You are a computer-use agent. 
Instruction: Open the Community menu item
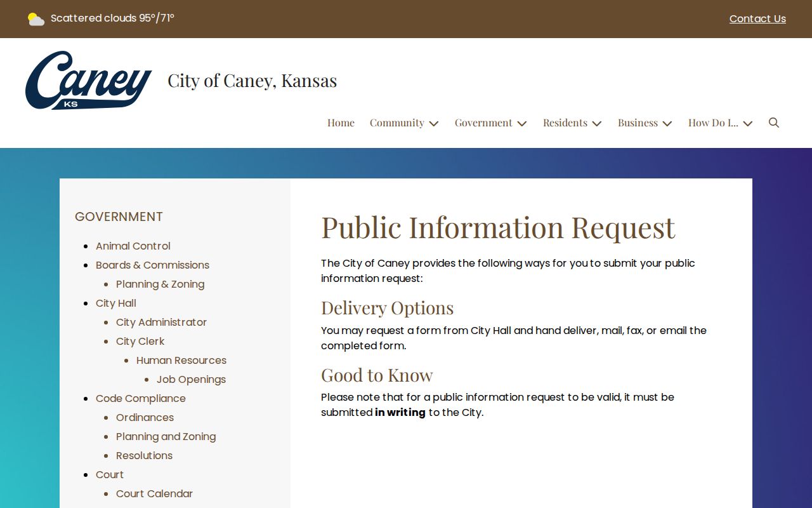point(397,123)
